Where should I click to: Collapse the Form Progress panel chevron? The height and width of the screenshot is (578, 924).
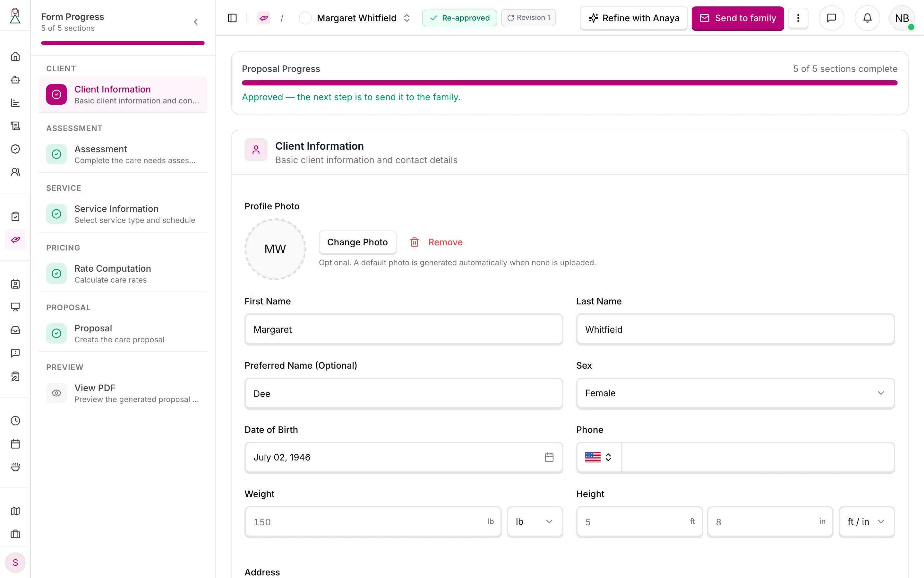click(196, 22)
